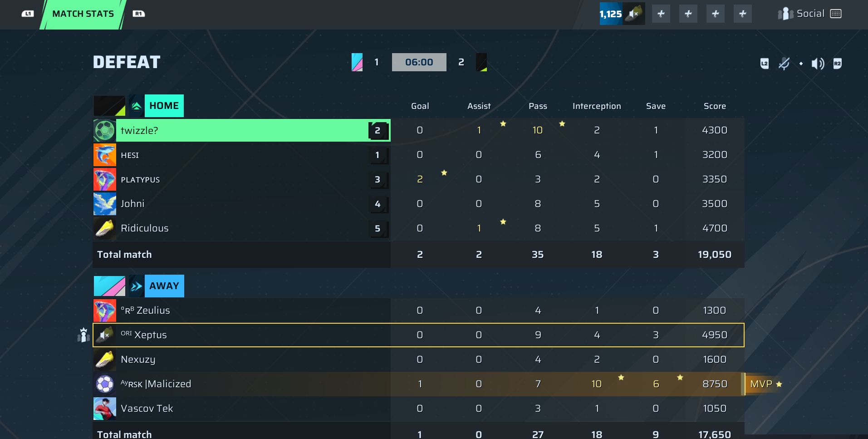
Task: Select the Vascov Tek player avatar
Action: tap(105, 409)
